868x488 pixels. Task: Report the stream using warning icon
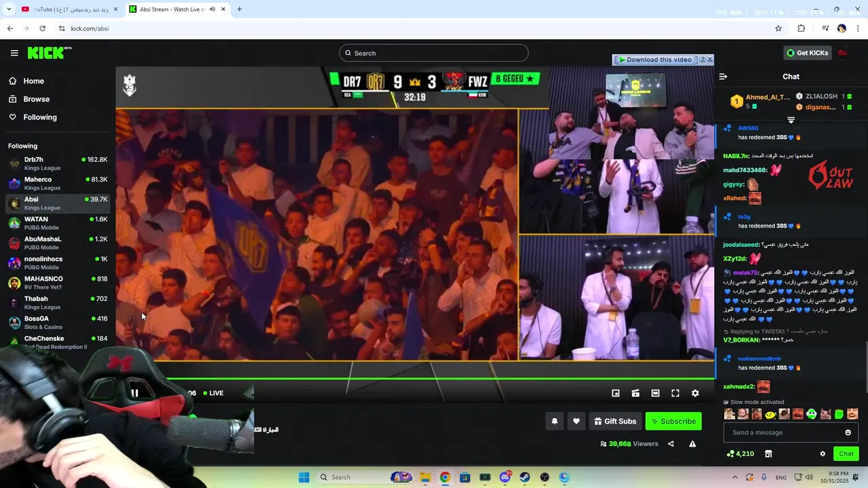(692, 444)
